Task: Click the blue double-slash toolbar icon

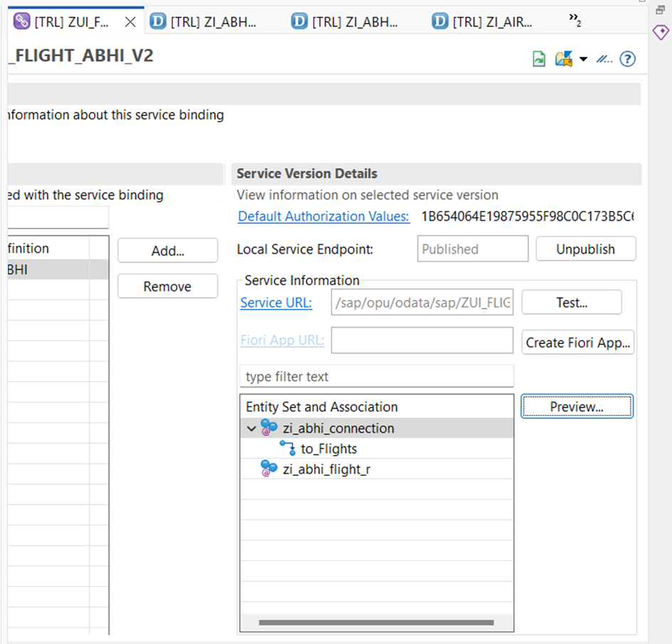Action: [604, 59]
